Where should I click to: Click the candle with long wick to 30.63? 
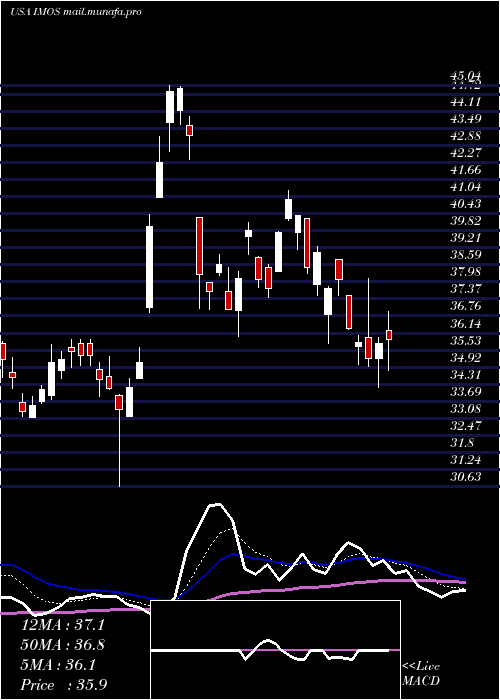click(119, 402)
